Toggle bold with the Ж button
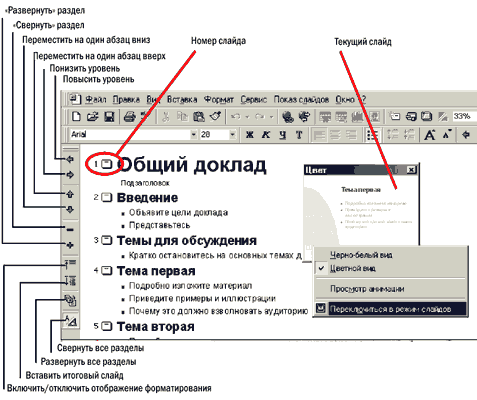 [x=249, y=135]
